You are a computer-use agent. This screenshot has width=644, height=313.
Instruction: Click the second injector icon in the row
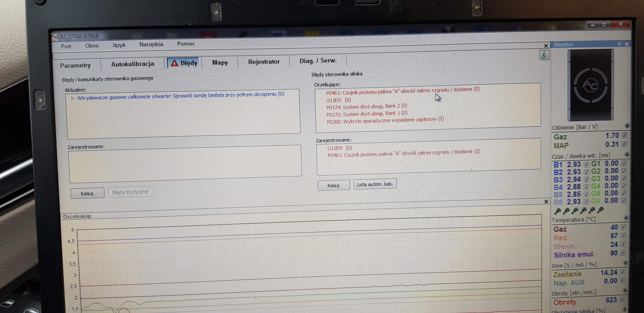(566, 211)
